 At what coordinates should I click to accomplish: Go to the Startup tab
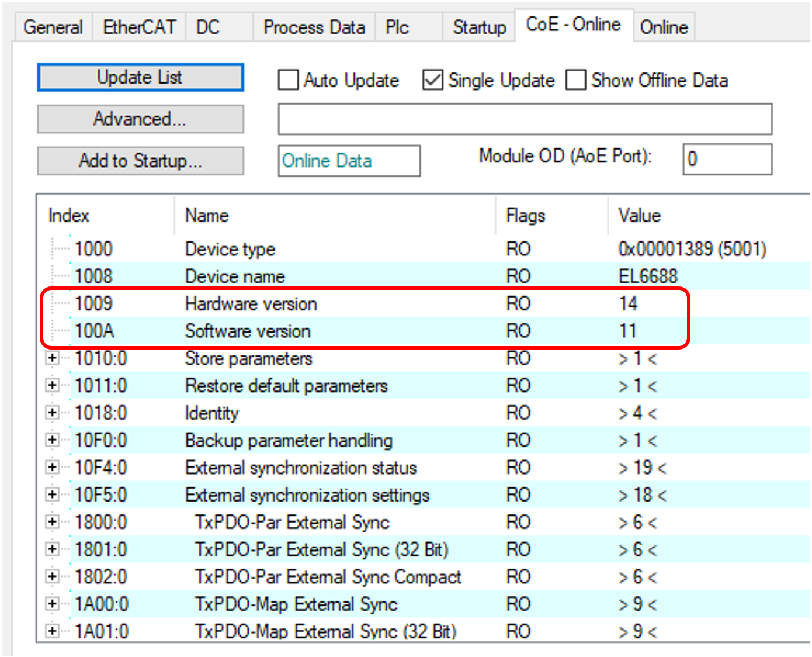[x=479, y=27]
